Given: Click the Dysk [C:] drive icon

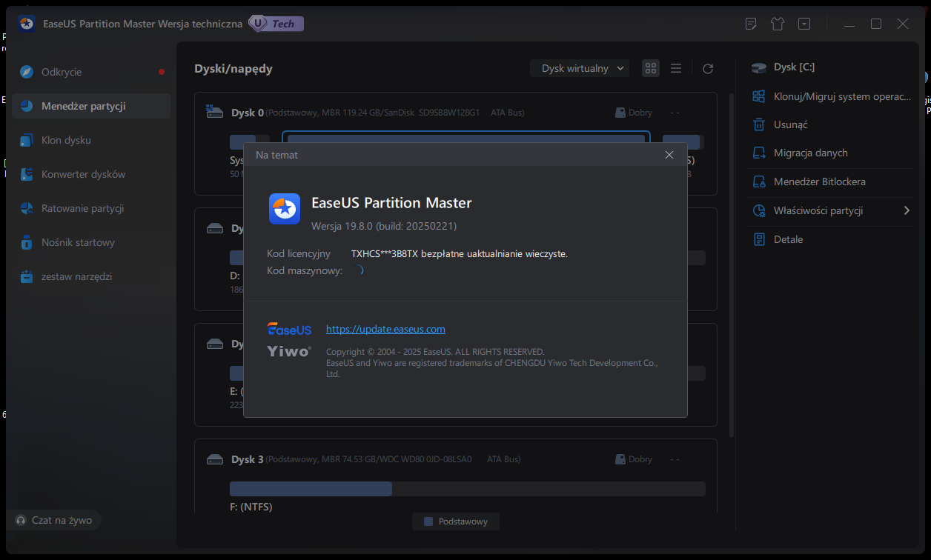Looking at the screenshot, I should 759,67.
